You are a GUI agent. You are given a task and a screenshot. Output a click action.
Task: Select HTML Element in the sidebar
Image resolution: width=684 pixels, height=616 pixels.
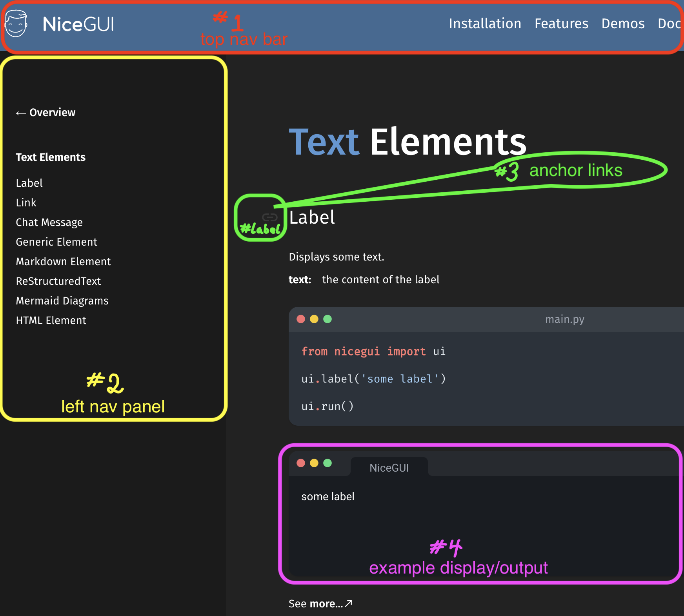(x=51, y=321)
